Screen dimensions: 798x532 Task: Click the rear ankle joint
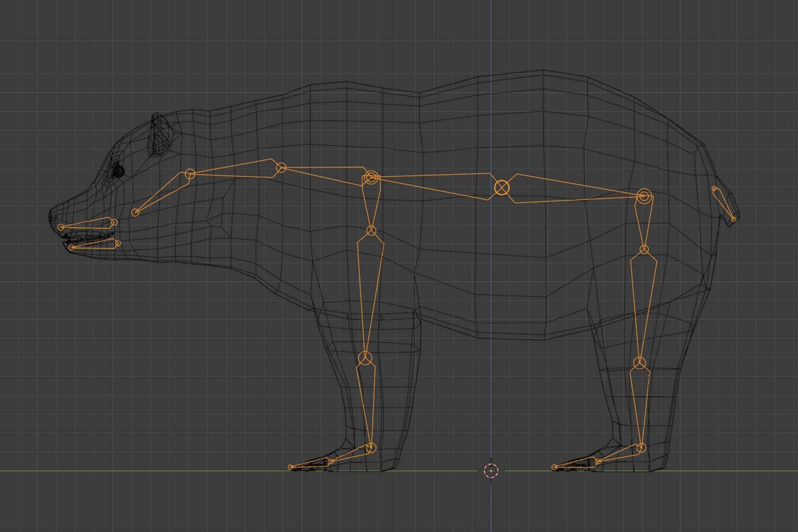coord(642,448)
